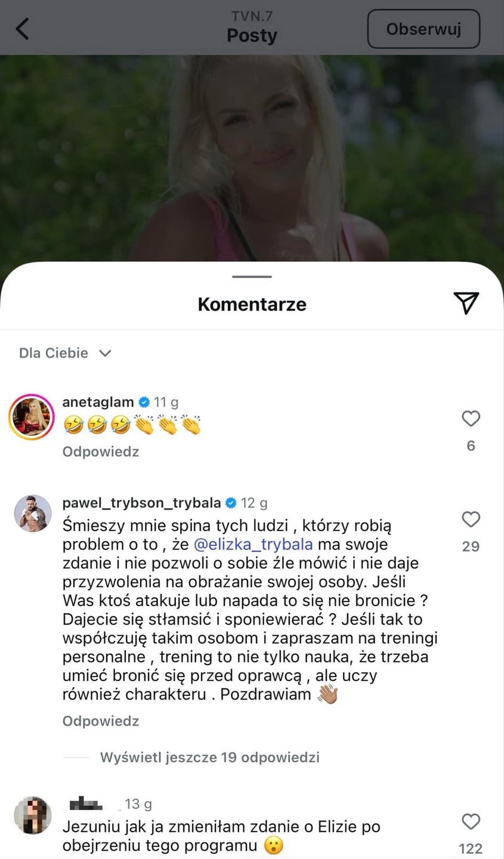Image resolution: width=504 pixels, height=859 pixels.
Task: Tap the dimmed post photo behind comments
Action: point(252,158)
